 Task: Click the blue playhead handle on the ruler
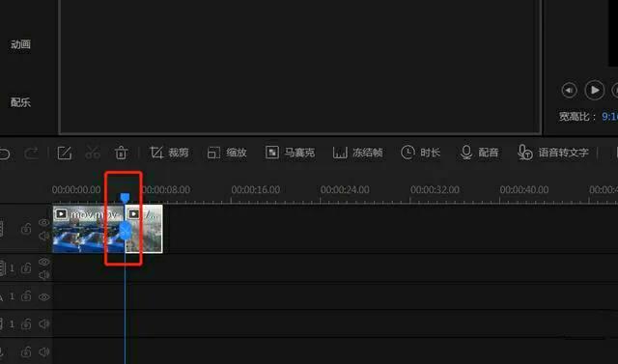pyautogui.click(x=125, y=197)
